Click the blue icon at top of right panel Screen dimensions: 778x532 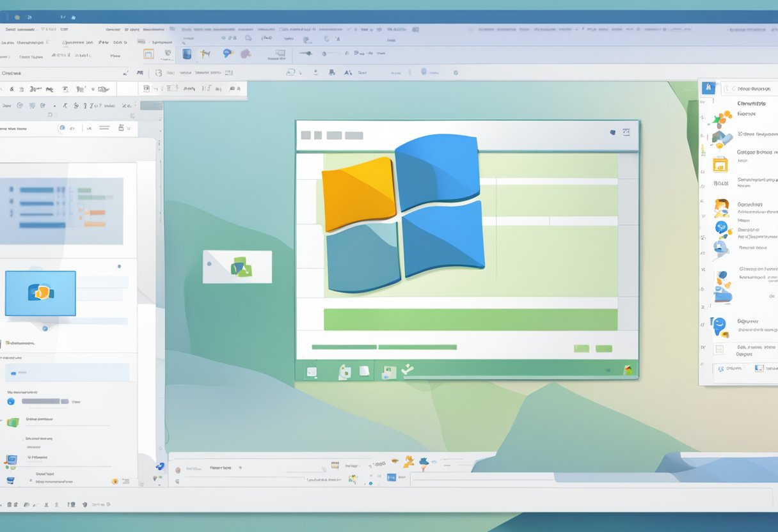pos(708,88)
